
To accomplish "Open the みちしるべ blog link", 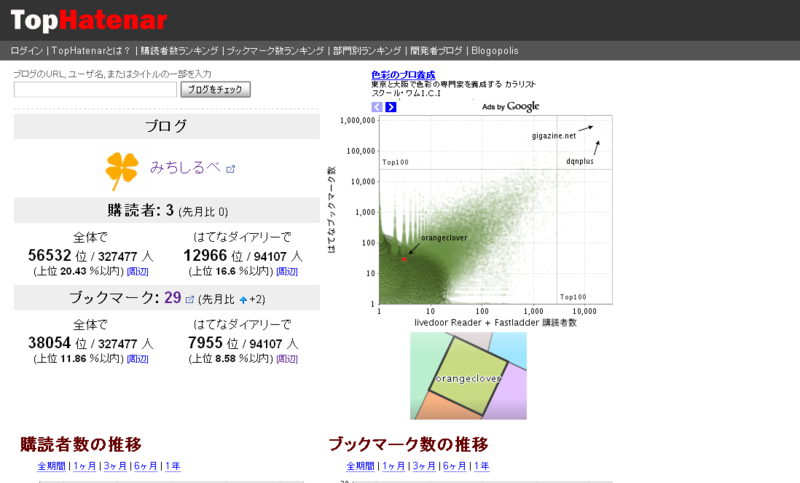I will (185, 167).
